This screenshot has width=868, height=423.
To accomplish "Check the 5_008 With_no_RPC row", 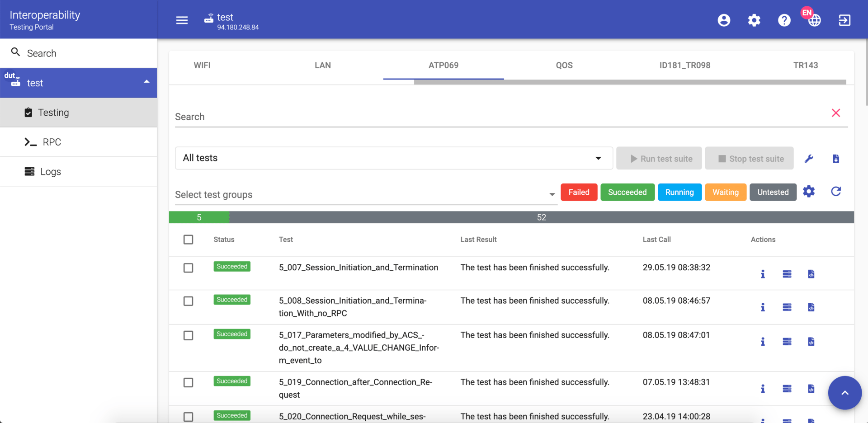I will click(189, 301).
